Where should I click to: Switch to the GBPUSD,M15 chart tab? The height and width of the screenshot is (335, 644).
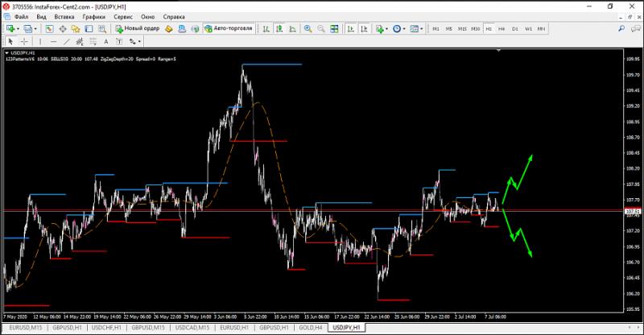148,328
